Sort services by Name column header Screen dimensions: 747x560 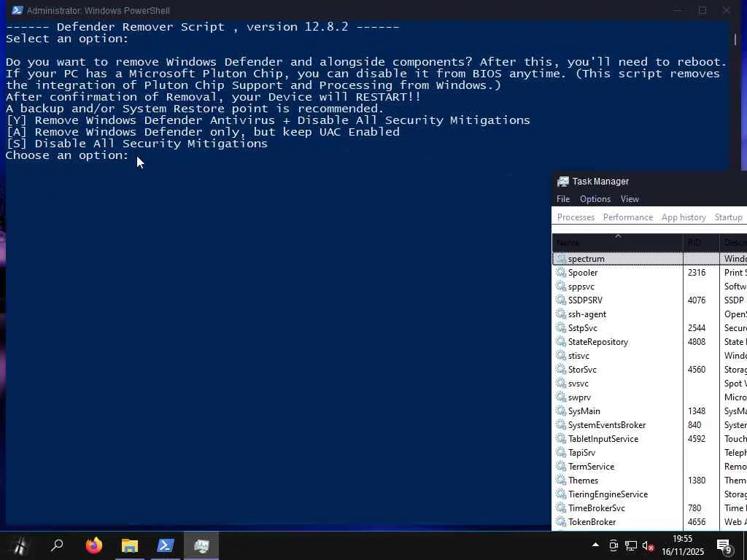(617, 242)
